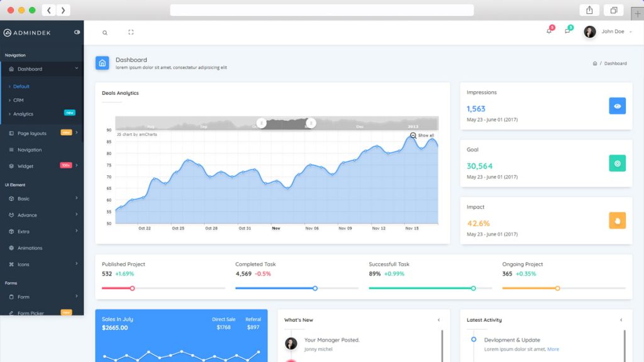This screenshot has height=362, width=644.
Task: Click the Dashboard breadcrumb link
Action: coord(615,63)
